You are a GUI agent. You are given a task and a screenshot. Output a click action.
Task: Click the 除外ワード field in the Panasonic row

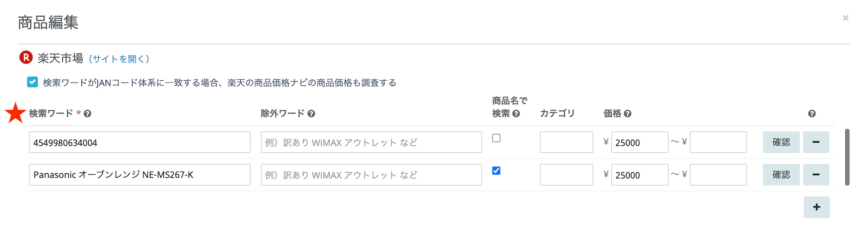point(371,175)
